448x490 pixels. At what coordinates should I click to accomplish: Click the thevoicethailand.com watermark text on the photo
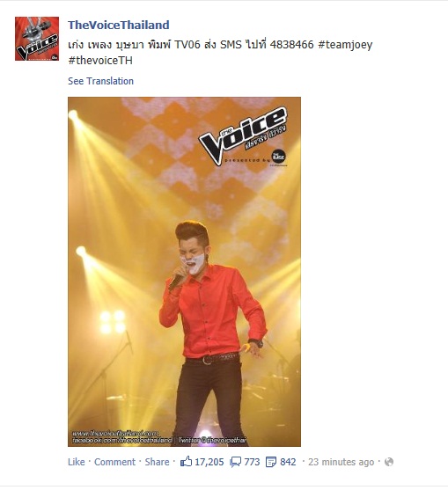click(x=115, y=434)
